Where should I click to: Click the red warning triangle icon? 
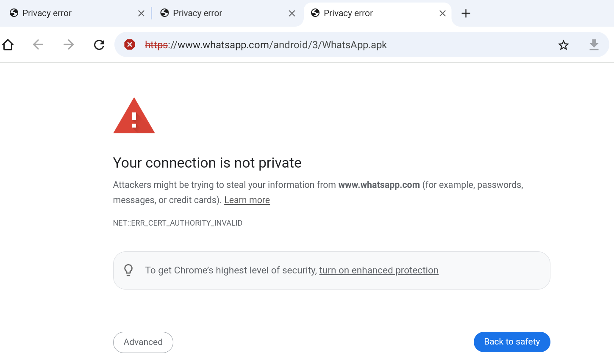pyautogui.click(x=134, y=116)
